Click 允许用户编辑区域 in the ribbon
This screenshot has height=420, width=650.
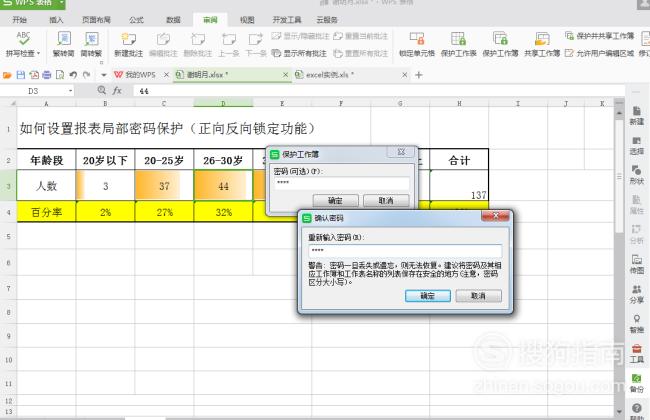point(599,53)
